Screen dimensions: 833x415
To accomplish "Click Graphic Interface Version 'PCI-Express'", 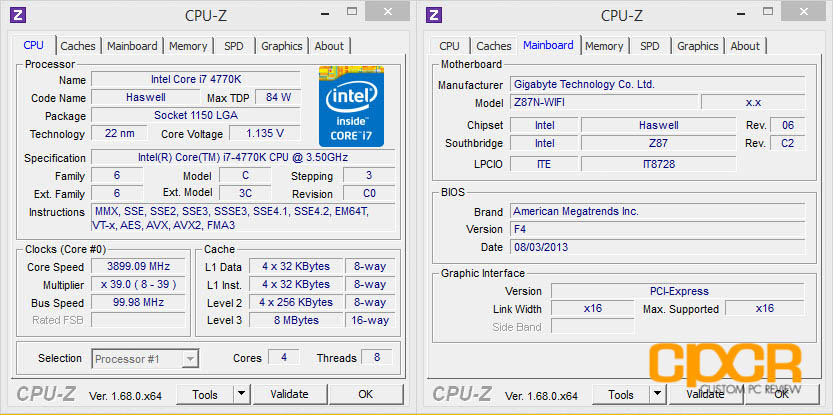I will [677, 291].
